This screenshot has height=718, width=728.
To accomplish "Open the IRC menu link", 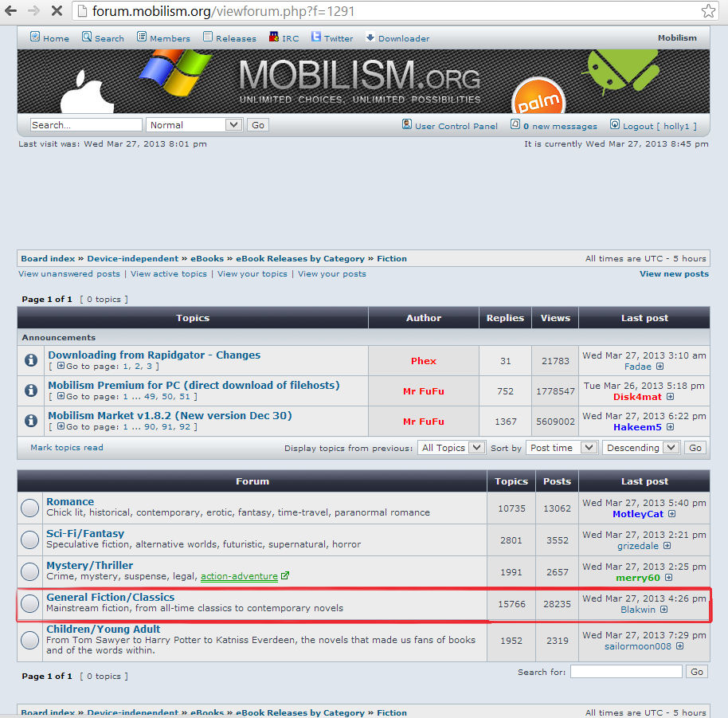I will tap(291, 38).
